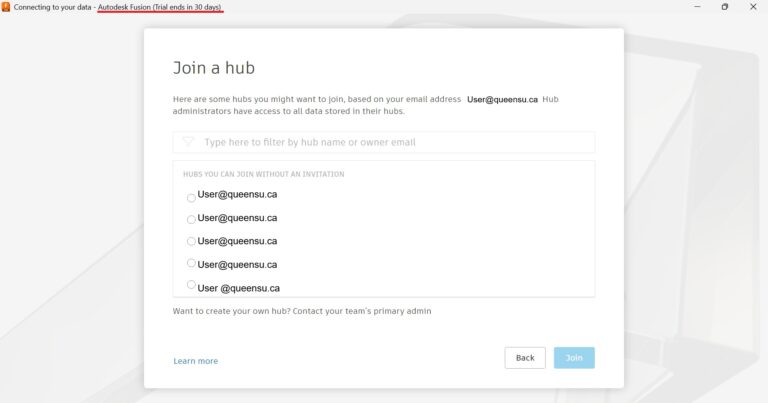Click the Hubs you can join without invitation header
Screen dimensions: 768x403
pyautogui.click(x=264, y=174)
